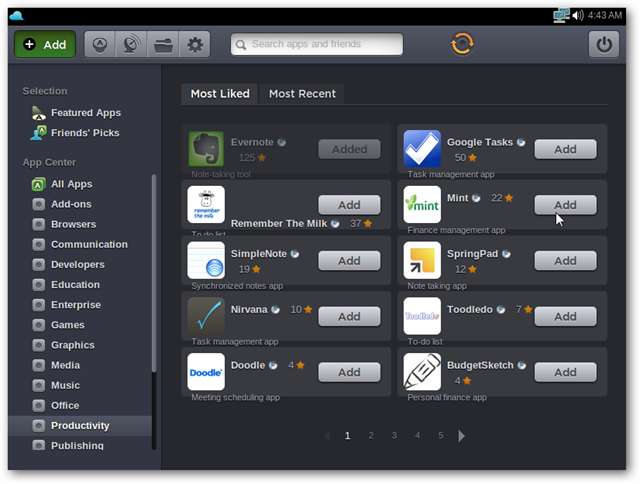
Task: Click the orange sync refresh icon
Action: (462, 44)
